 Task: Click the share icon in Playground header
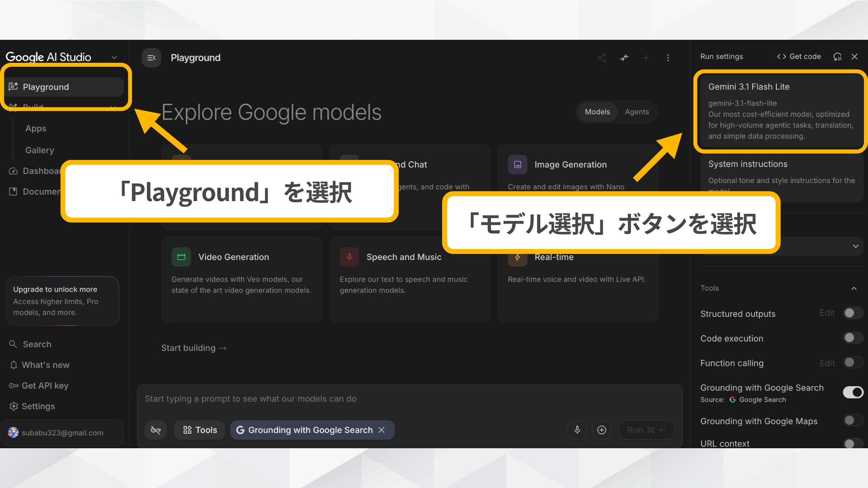[602, 58]
